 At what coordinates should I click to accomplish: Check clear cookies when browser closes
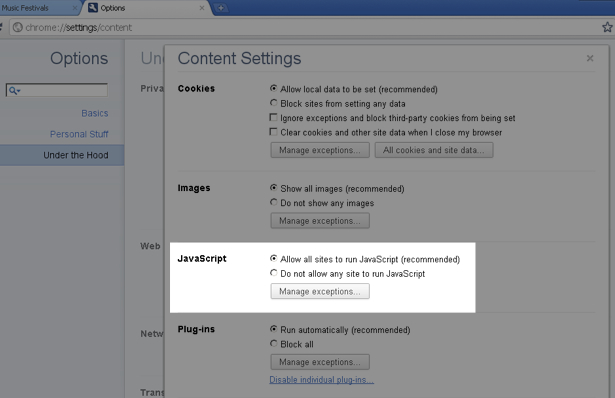(273, 132)
